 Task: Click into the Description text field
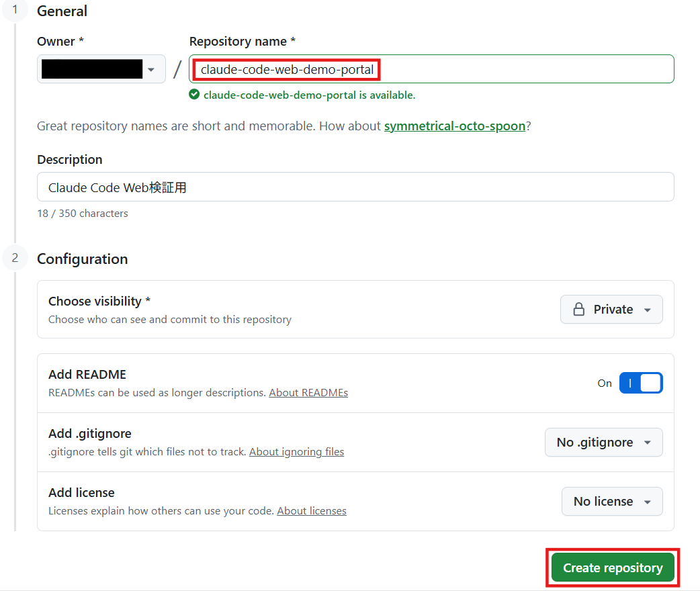[x=355, y=187]
